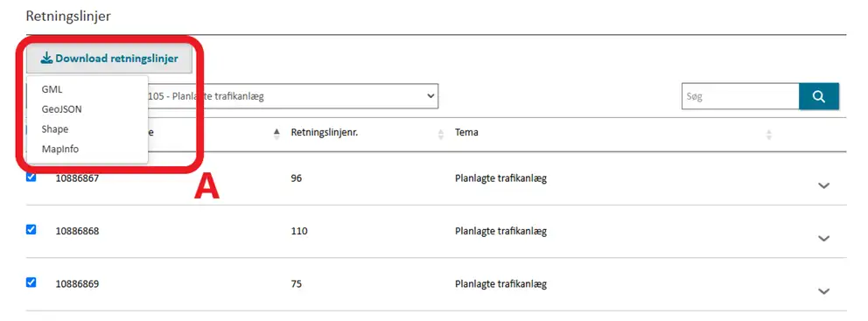Click the Retningslinjenr. column header
Screen dimensions: 868x321
324,133
